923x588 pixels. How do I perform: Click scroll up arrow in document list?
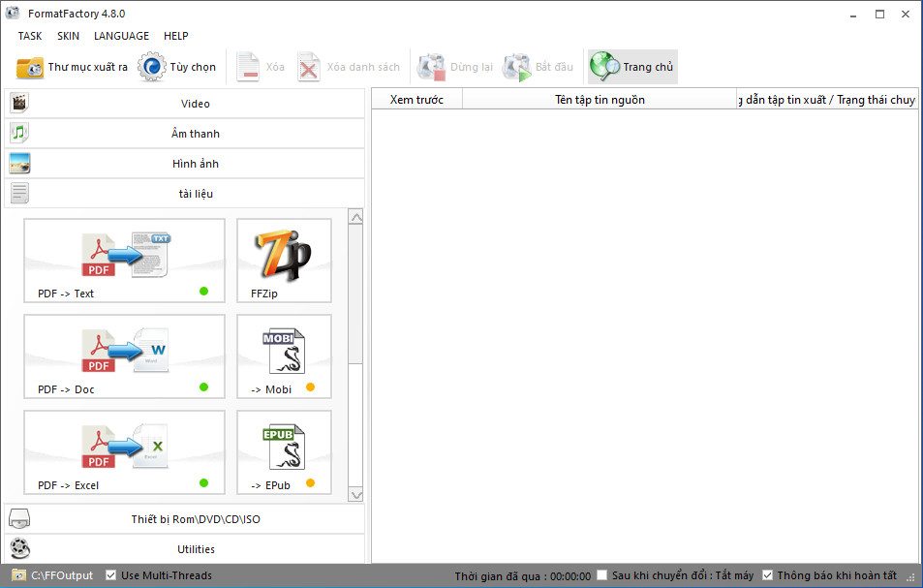355,217
